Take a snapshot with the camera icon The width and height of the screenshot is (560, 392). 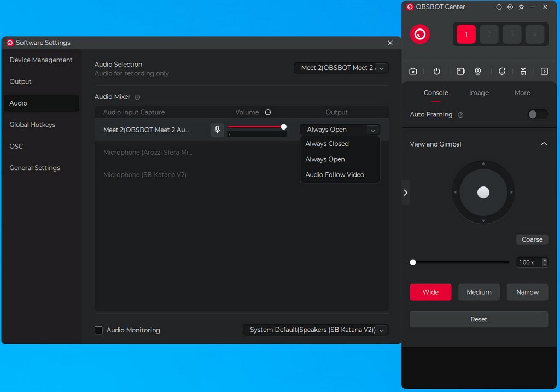coord(413,72)
